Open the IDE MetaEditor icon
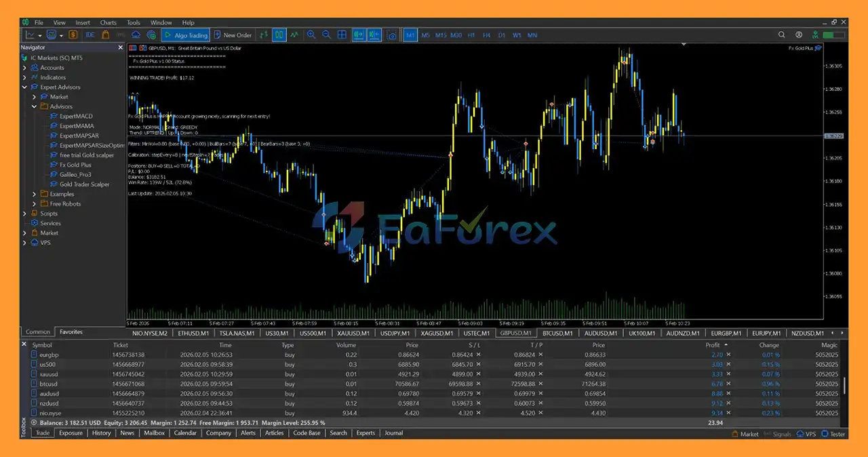 tap(90, 35)
